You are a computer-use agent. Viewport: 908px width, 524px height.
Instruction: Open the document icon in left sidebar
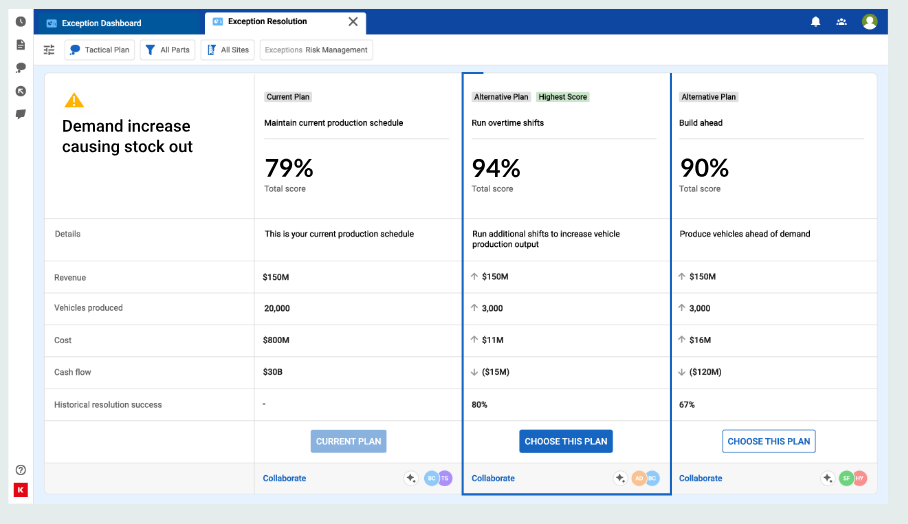tap(20, 45)
